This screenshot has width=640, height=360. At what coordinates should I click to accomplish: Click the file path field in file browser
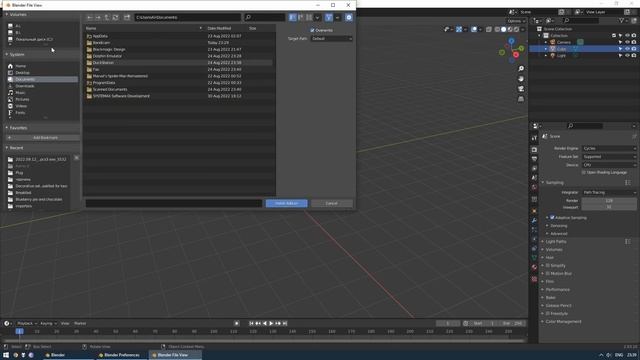[187, 18]
